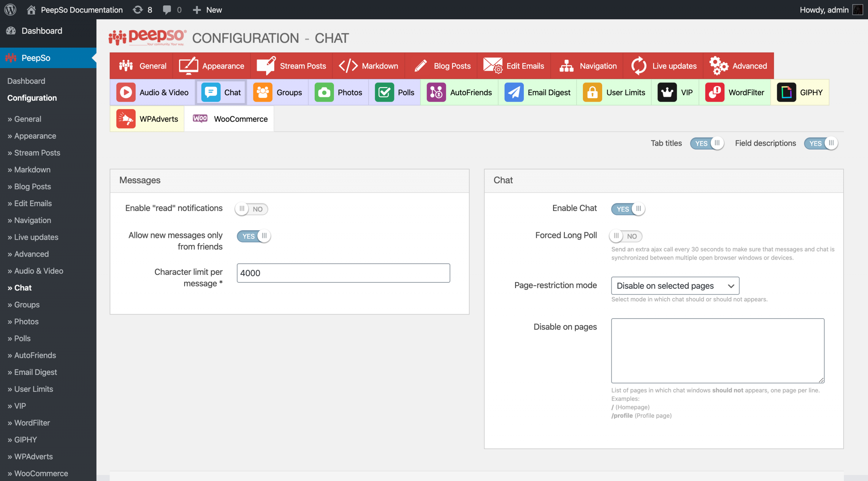Go to sidebar » Markdown
Viewport: 868px width, 481px height.
[x=29, y=170]
